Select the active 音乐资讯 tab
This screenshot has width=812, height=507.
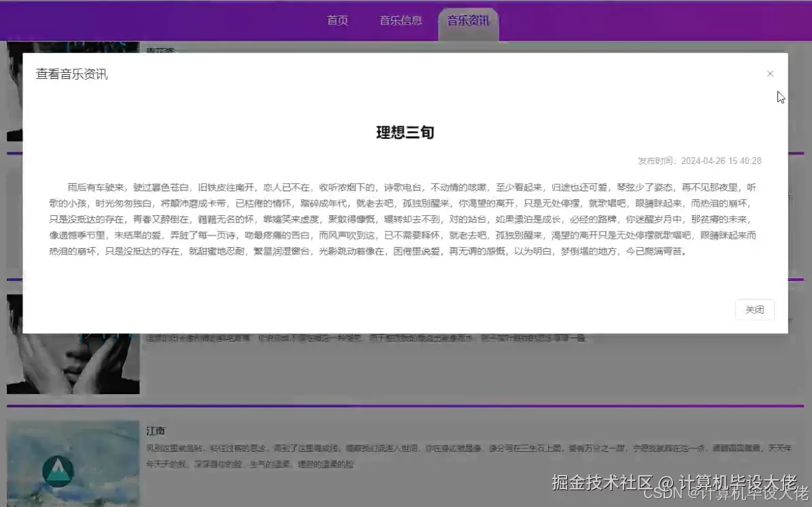click(x=467, y=20)
